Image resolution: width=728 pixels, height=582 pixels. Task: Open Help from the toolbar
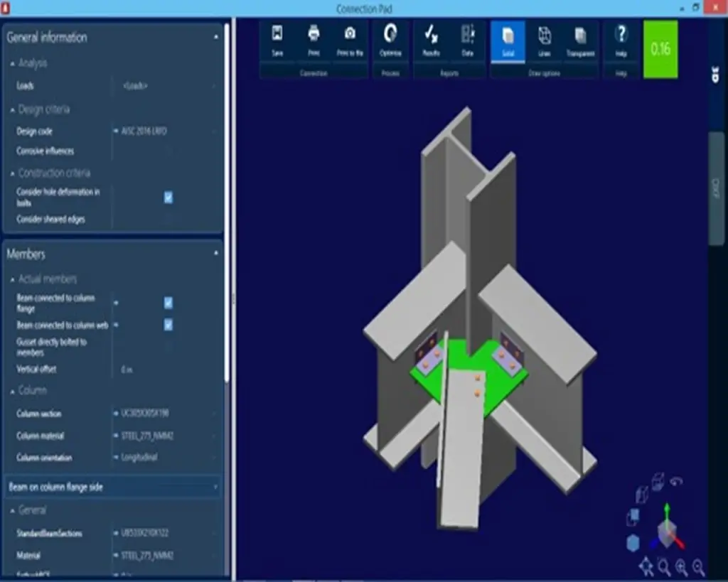click(621, 39)
